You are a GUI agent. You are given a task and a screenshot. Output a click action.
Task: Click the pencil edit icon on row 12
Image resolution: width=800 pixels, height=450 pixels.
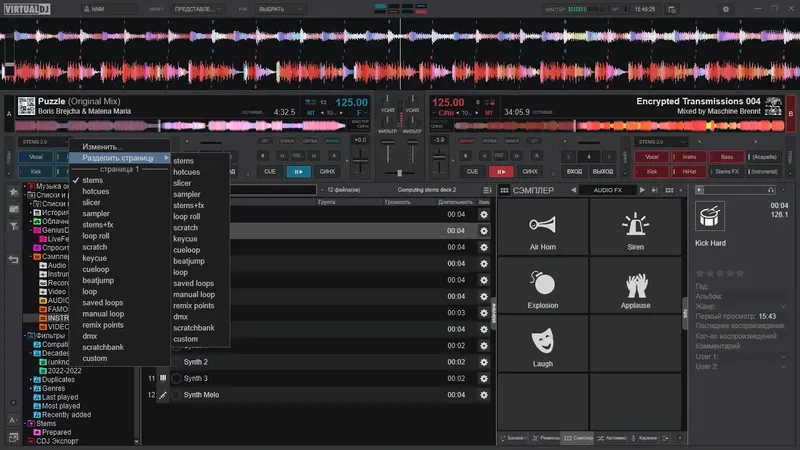[x=163, y=395]
